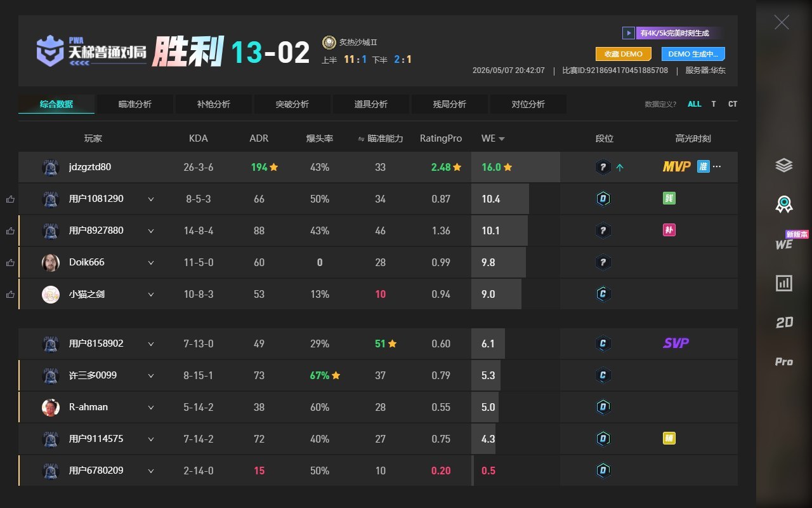Image resolution: width=812 pixels, height=508 pixels.
Task: Switch to 瞄准分析 tab
Action: (135, 104)
